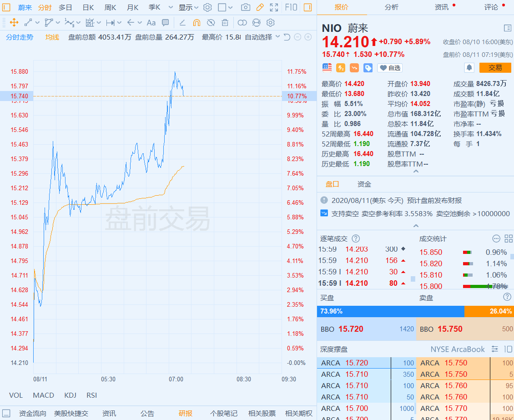This screenshot has width=514, height=420.
Task: Open the chart layout square dropdown
Action: (x=225, y=7)
